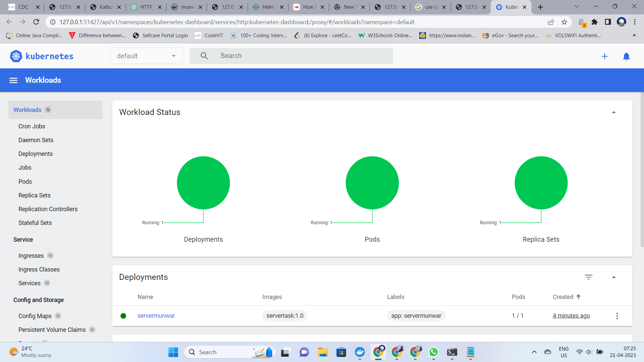Click the search magnifier icon
Screen dimensions: 644x362
[x=204, y=56]
